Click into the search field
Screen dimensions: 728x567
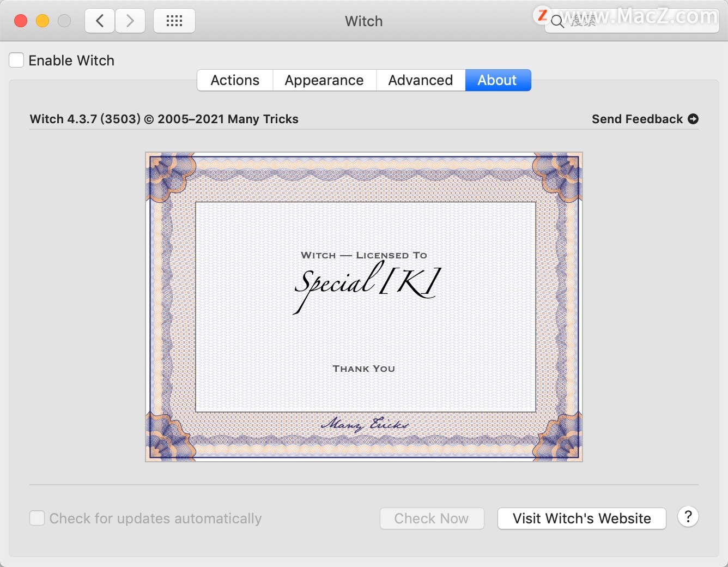click(632, 22)
